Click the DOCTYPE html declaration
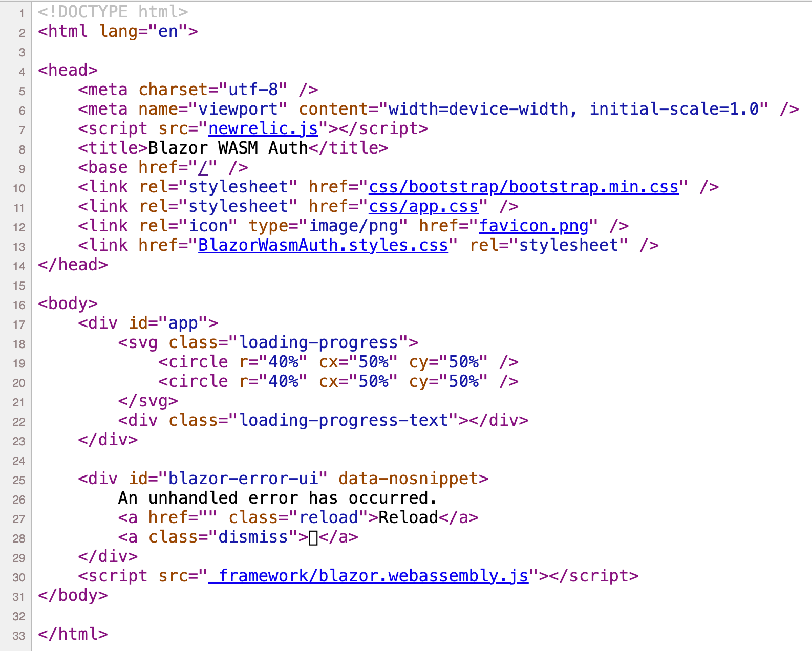 [x=113, y=12]
